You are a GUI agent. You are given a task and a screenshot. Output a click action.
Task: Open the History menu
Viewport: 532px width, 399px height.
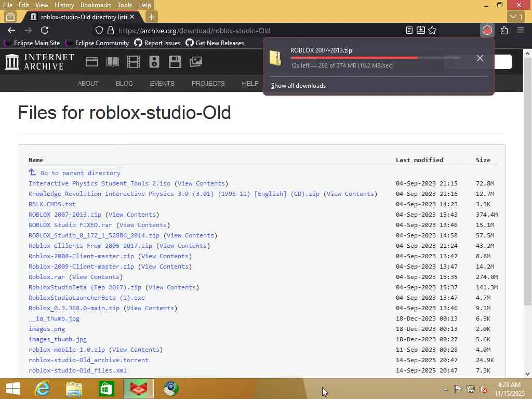[x=64, y=5]
